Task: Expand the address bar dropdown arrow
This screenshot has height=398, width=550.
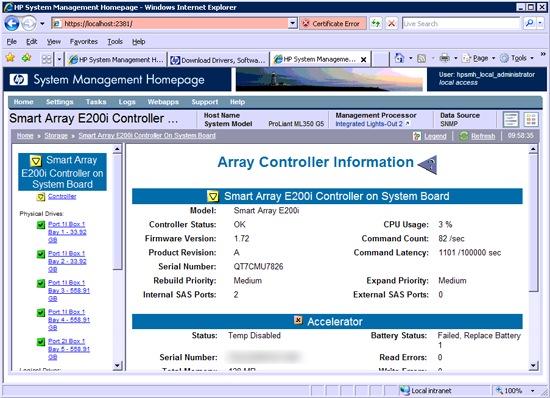Action: click(x=293, y=23)
